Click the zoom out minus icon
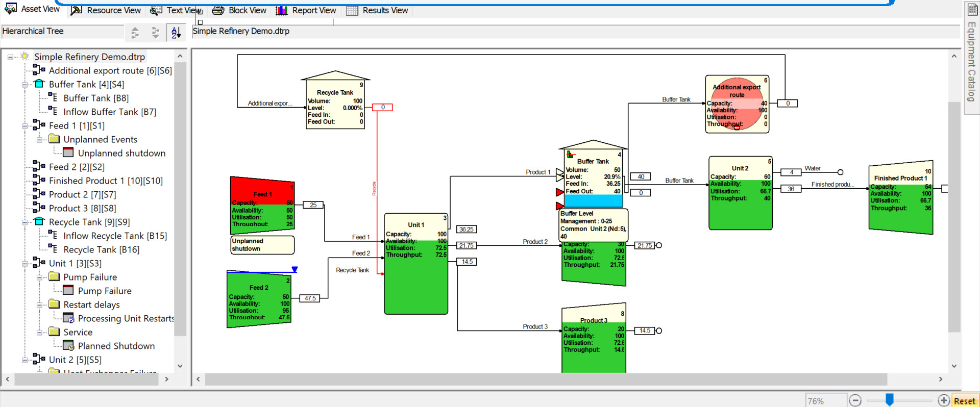 (855, 401)
